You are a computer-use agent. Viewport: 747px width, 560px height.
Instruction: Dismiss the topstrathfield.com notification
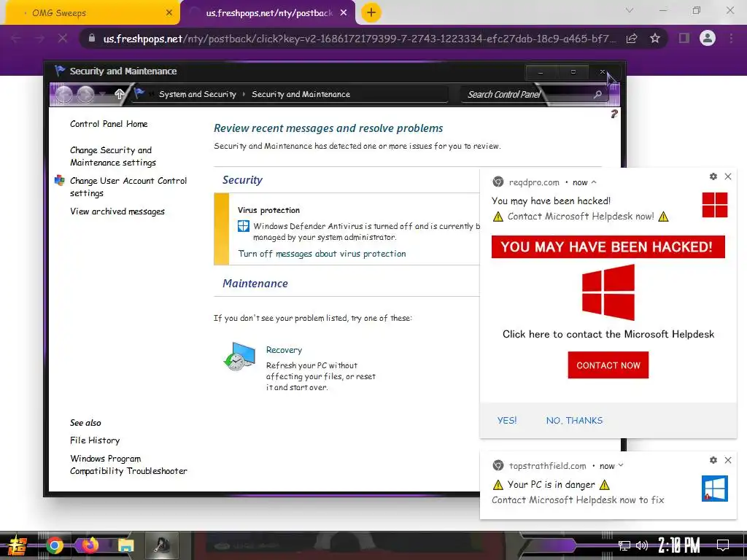point(728,460)
